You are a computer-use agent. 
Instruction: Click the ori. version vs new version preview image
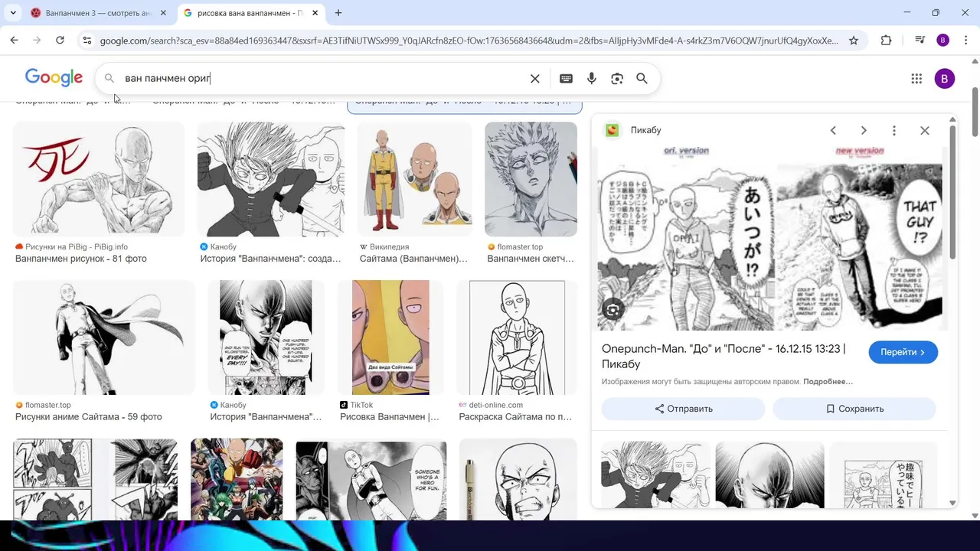point(770,237)
